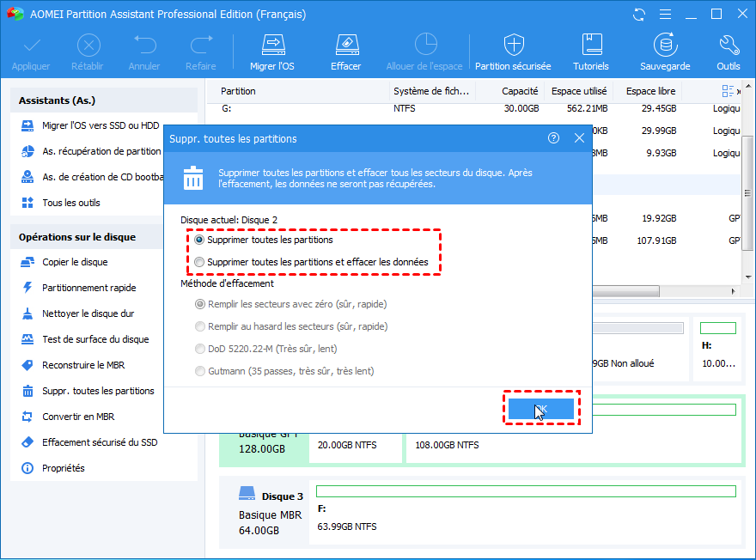Open As. récupération de partition wizard
Screen dimensions: 756x560
(x=91, y=151)
